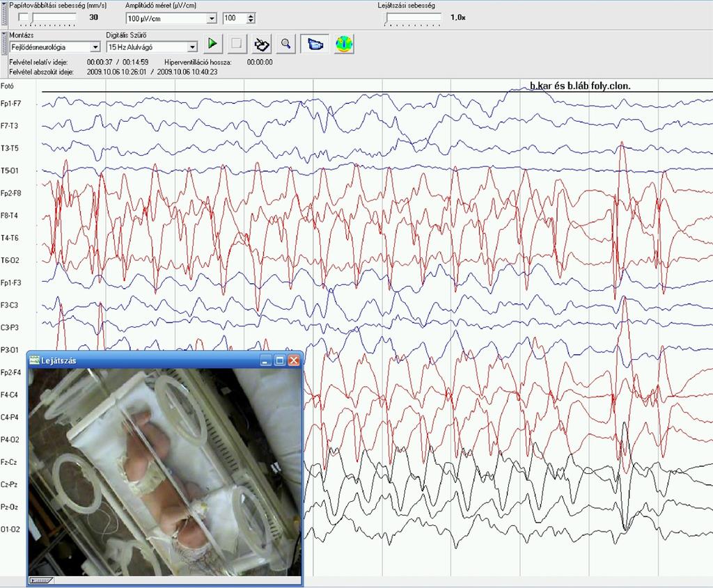Select the T6-O2 channel label

[x=10, y=260]
